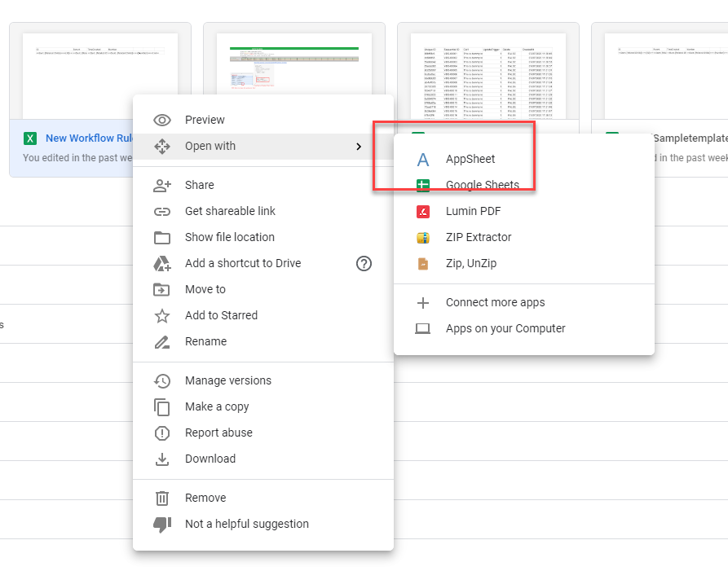
Task: Choose Not a helpful suggestion
Action: 263,524
